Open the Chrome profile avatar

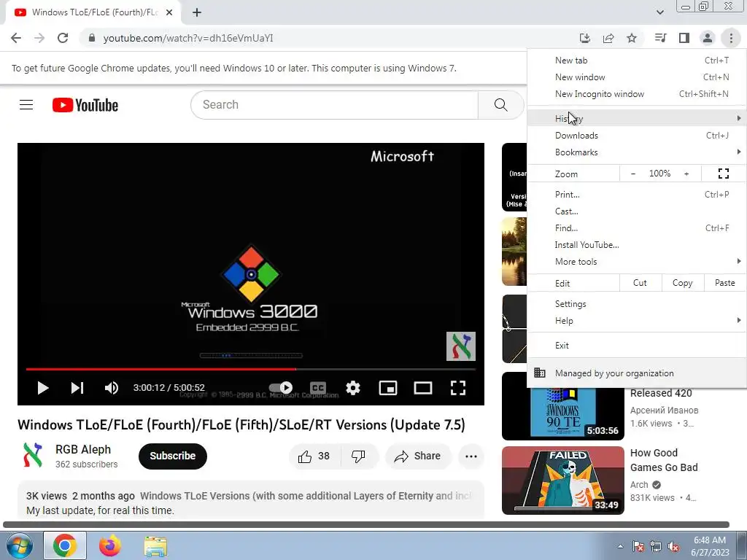click(708, 38)
